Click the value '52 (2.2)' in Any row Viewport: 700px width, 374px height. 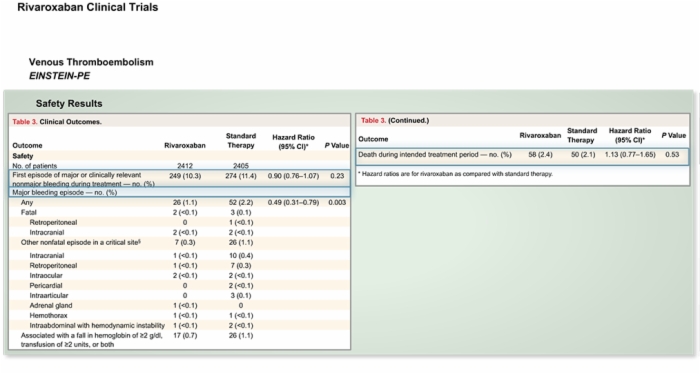241,203
